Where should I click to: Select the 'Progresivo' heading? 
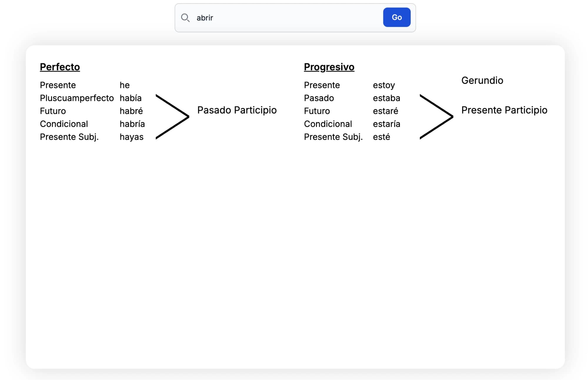329,67
